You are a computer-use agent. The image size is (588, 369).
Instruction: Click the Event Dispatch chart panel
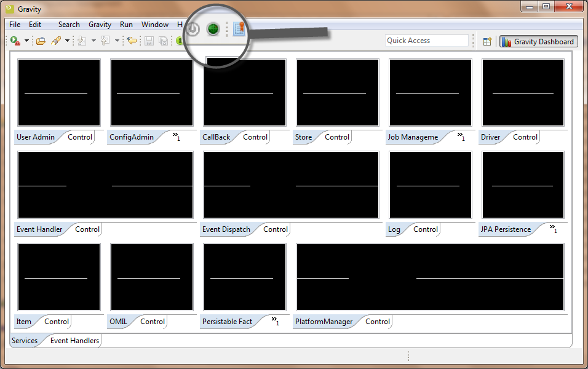[291, 185]
